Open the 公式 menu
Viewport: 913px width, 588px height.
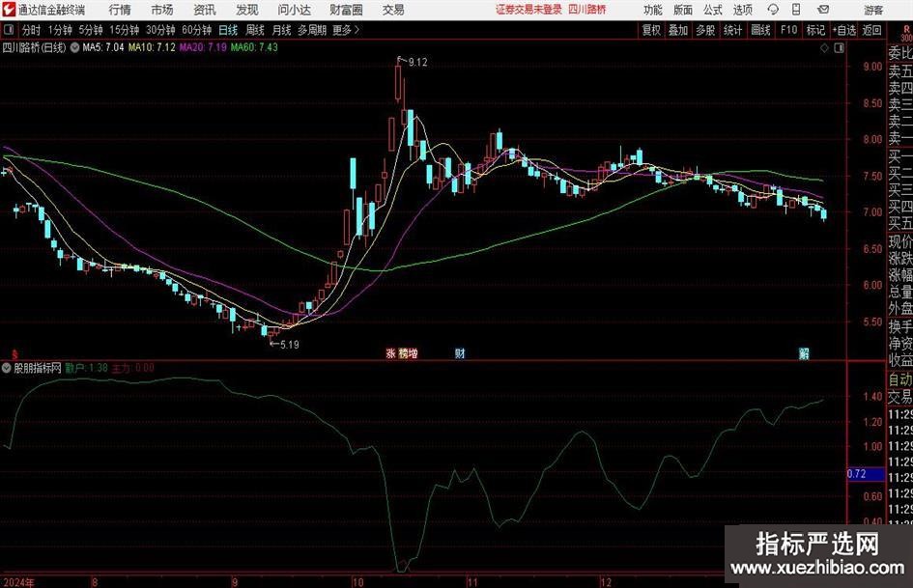point(712,10)
